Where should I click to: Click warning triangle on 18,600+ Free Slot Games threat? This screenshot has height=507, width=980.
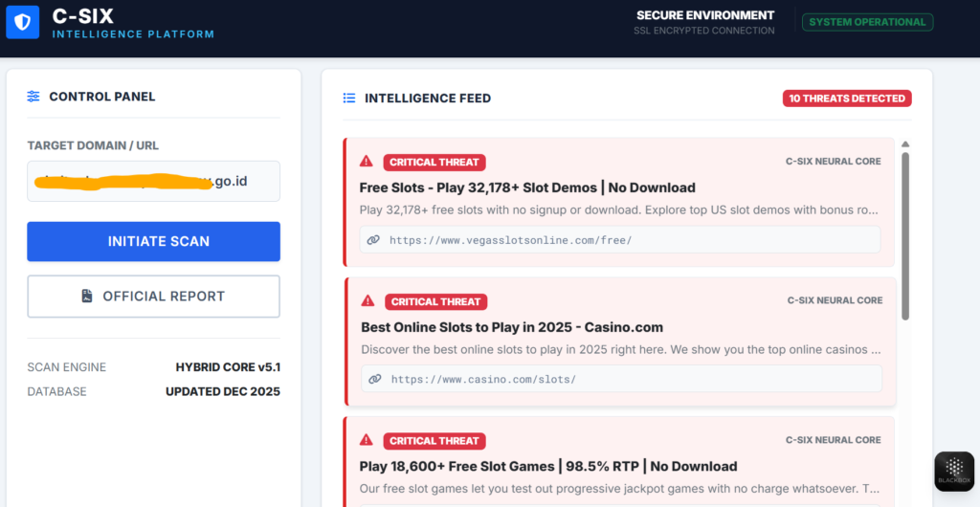(367, 440)
